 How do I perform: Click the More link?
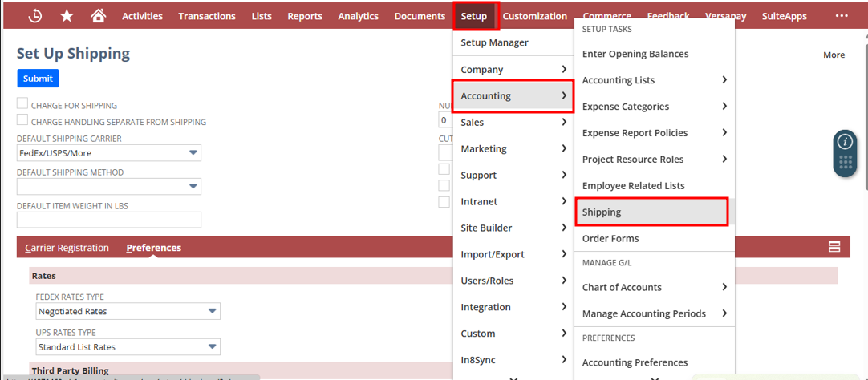point(834,55)
